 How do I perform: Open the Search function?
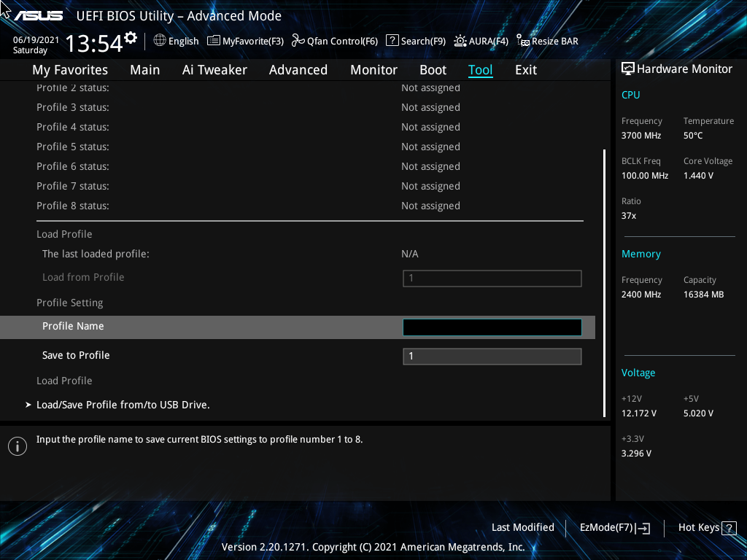coord(415,41)
